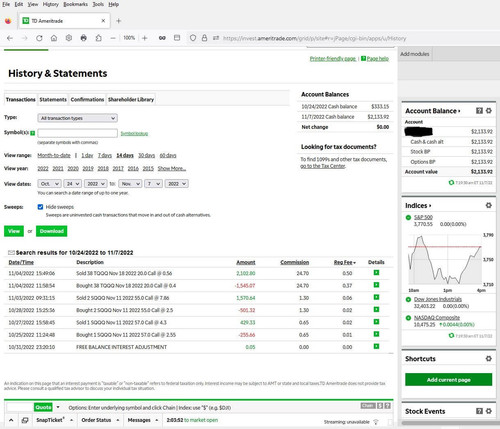This screenshot has width=500, height=429.
Task: Refresh Account Balance module data
Action: tap(451, 183)
